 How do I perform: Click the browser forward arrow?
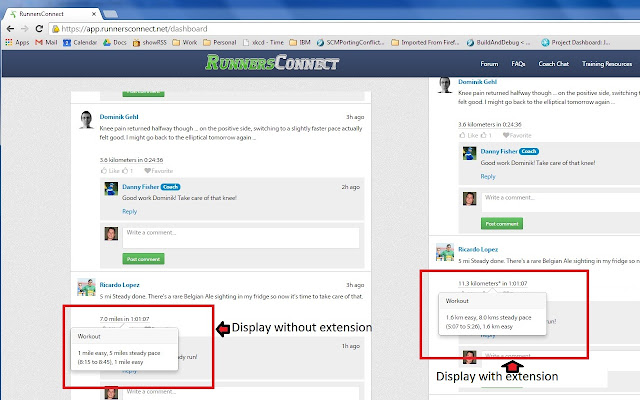click(x=24, y=29)
